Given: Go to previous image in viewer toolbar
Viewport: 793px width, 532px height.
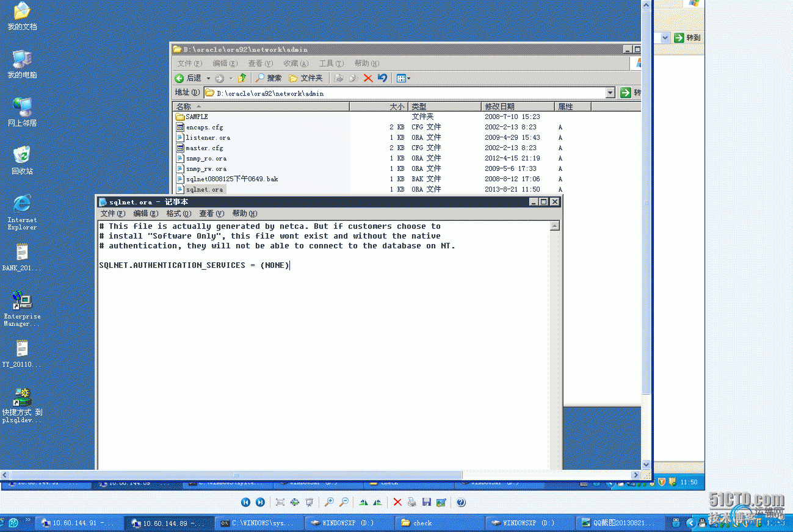Looking at the screenshot, I should coord(245,502).
